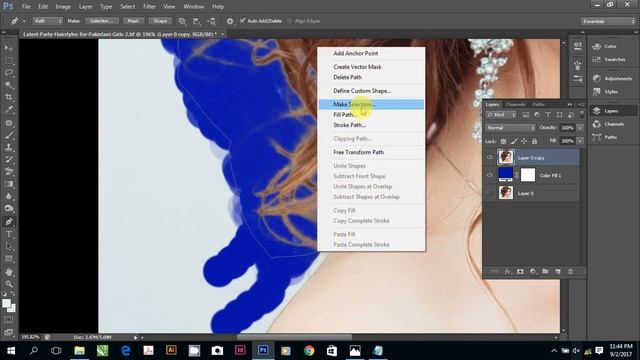Select the Clone Stamp tool
This screenshot has width=640, height=360.
(9, 147)
